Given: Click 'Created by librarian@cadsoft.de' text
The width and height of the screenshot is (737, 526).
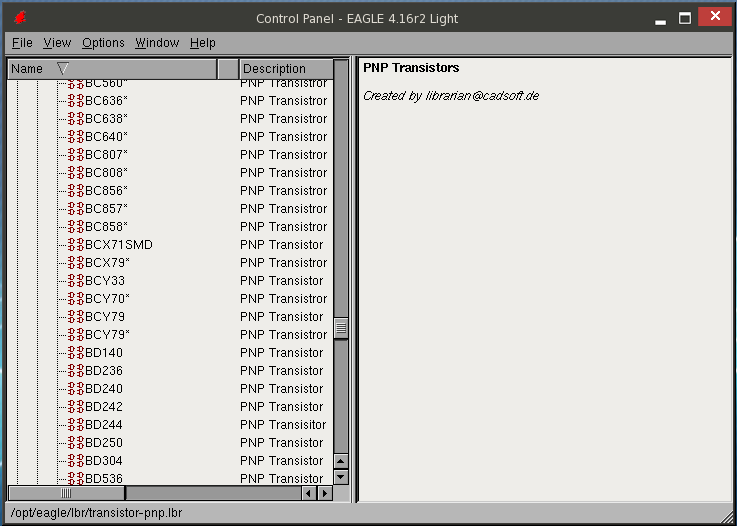Looking at the screenshot, I should click(451, 96).
